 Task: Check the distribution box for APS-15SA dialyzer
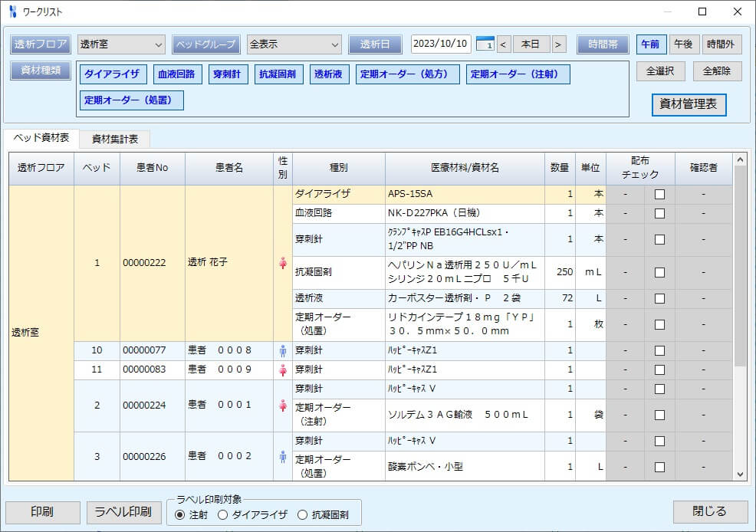tap(659, 195)
